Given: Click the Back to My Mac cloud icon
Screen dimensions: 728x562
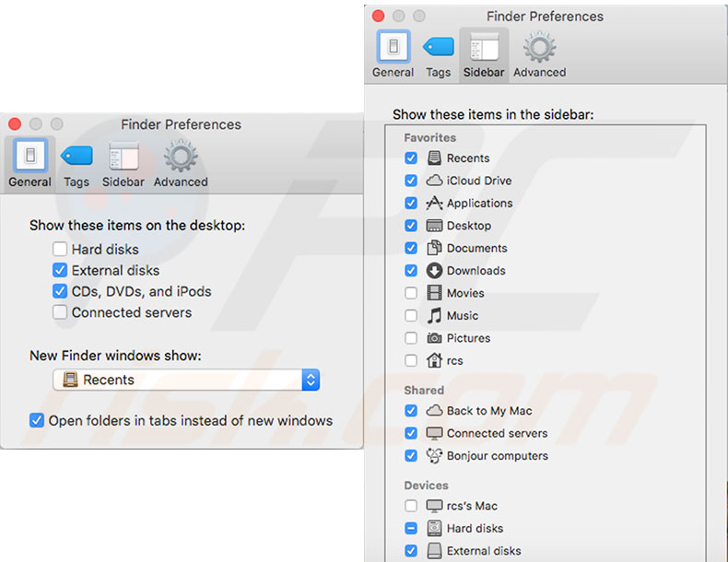Looking at the screenshot, I should click(434, 410).
